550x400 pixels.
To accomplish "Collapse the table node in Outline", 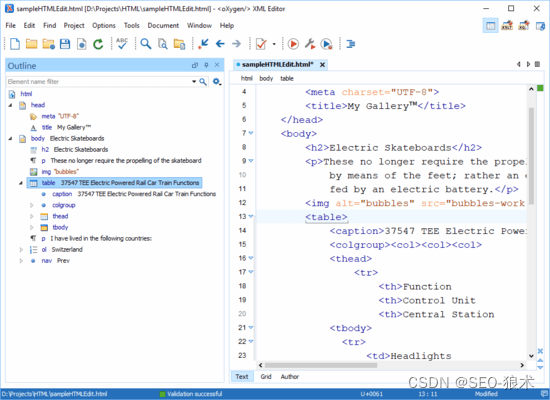I will 21,183.
